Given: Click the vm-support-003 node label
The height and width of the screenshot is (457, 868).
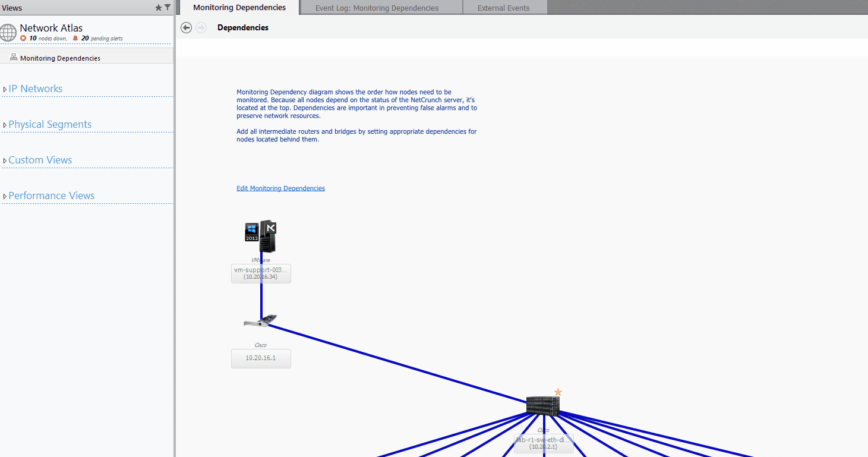Looking at the screenshot, I should (261, 273).
